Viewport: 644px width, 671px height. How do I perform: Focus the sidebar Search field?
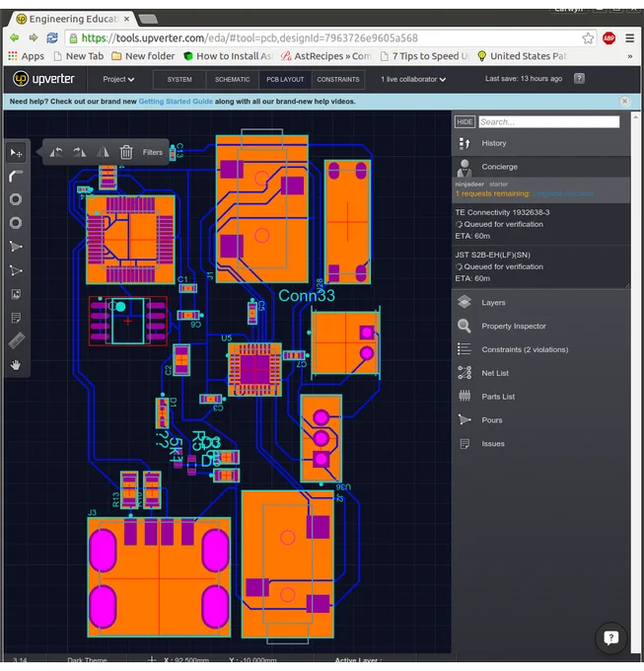click(x=549, y=122)
